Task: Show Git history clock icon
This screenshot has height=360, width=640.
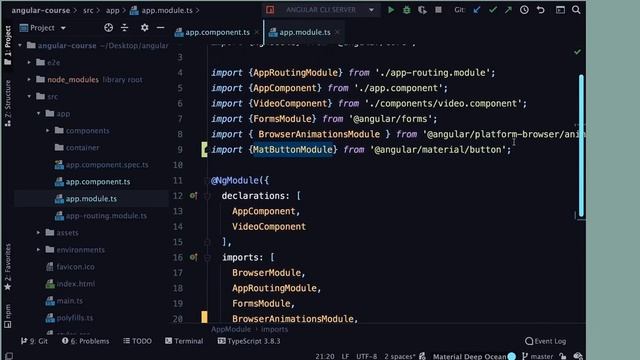Action: tap(524, 10)
